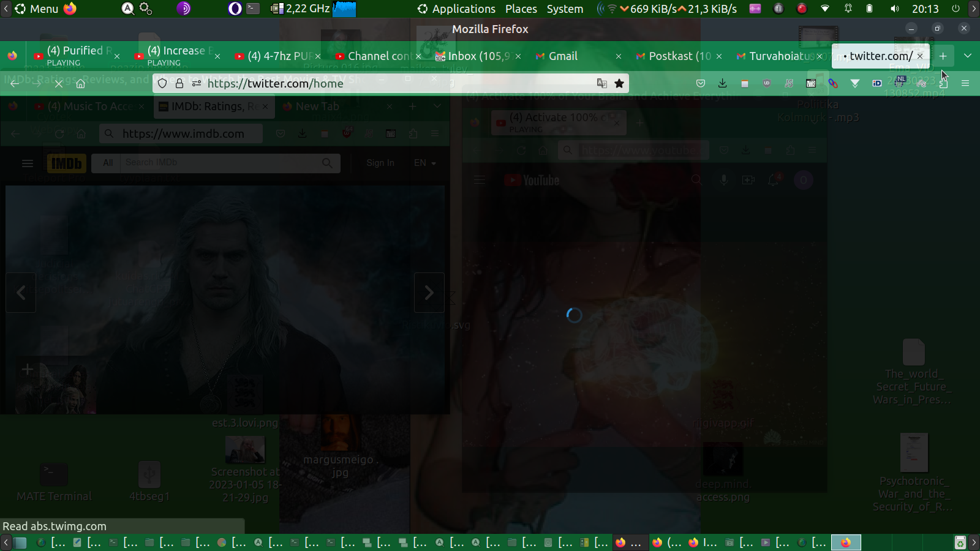
Task: Click the YouTube Create video icon
Action: click(x=748, y=180)
